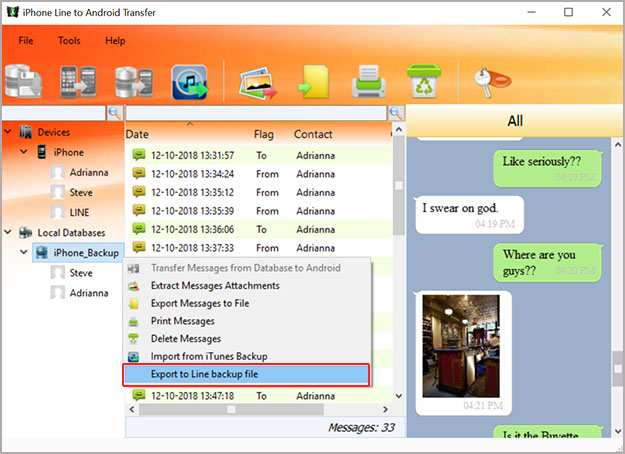Collapse the Local Databases tree node

(x=9, y=232)
